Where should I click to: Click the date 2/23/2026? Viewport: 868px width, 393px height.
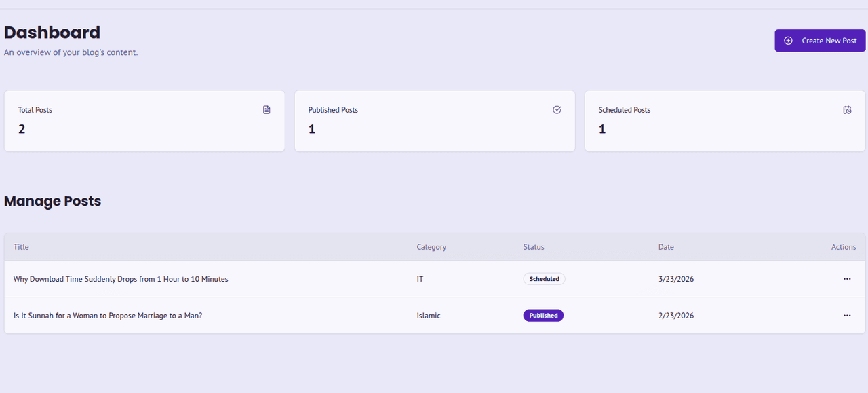[676, 316]
